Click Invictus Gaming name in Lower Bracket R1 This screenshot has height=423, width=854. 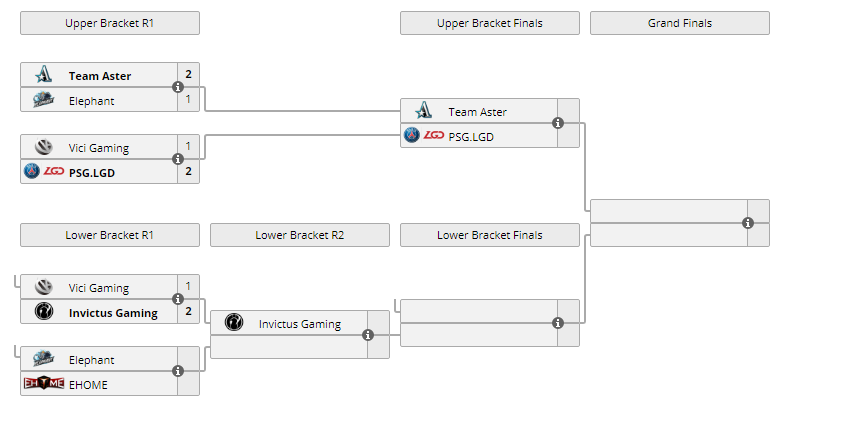tap(113, 312)
